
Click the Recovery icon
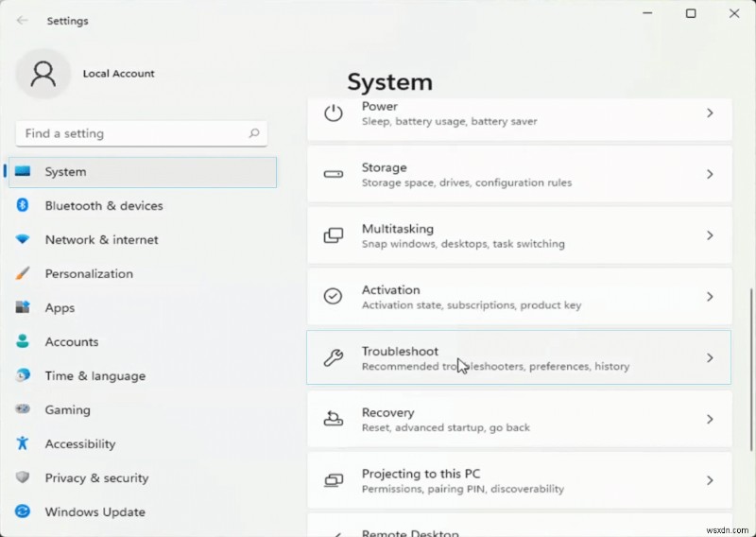[x=333, y=419]
